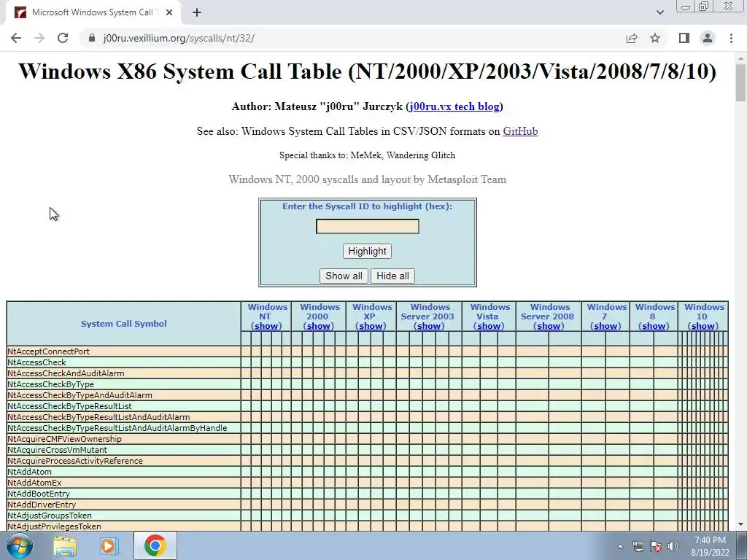Toggle browser side panel
Viewport: 747px width, 560px height.
pos(684,38)
